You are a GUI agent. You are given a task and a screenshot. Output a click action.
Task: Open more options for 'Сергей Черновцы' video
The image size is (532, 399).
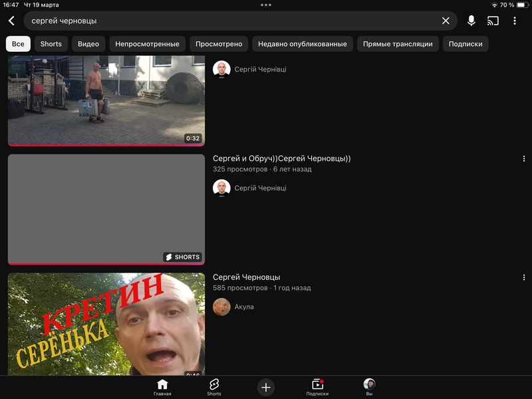pyautogui.click(x=524, y=277)
